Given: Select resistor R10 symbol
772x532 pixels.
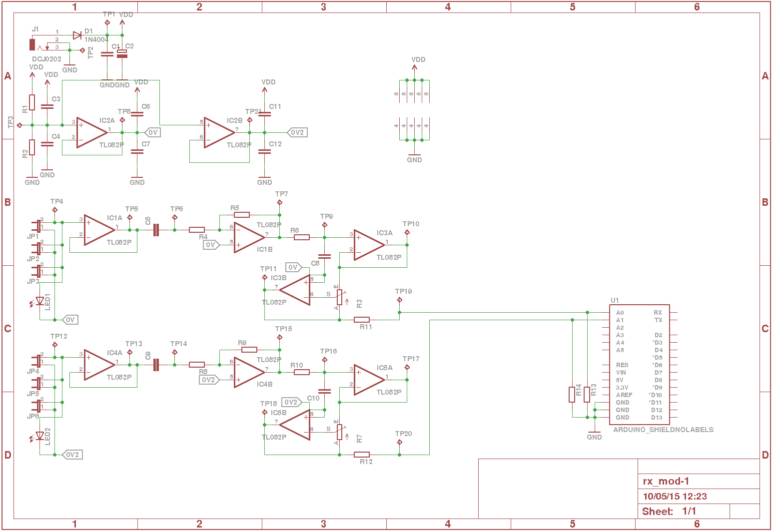Looking at the screenshot, I should pos(302,372).
